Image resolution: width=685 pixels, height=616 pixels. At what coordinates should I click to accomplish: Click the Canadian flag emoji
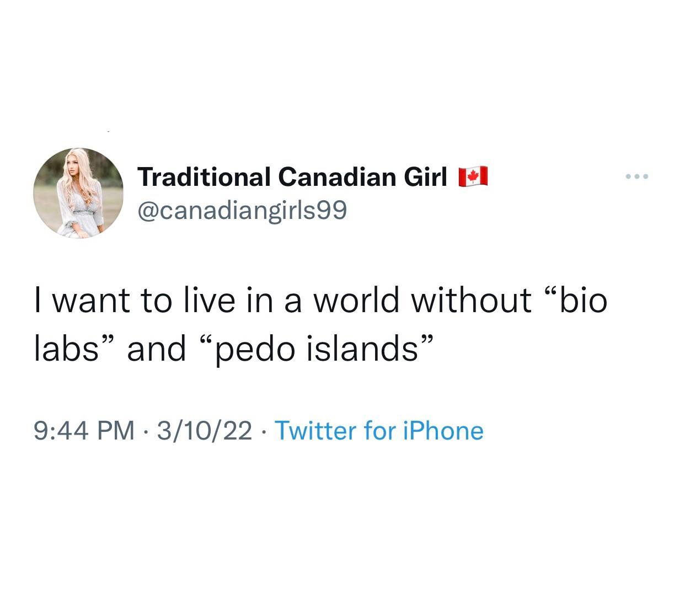pos(473,176)
